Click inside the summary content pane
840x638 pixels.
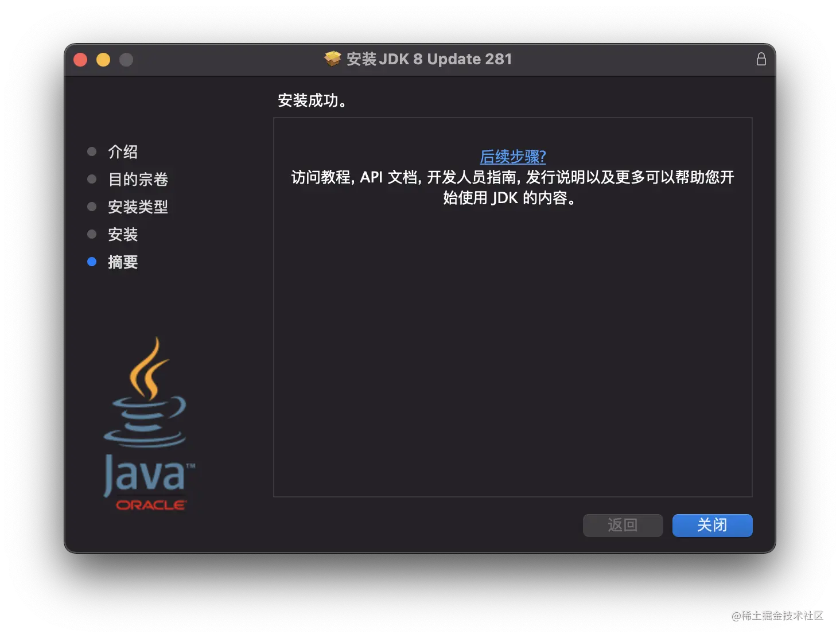tap(512, 344)
